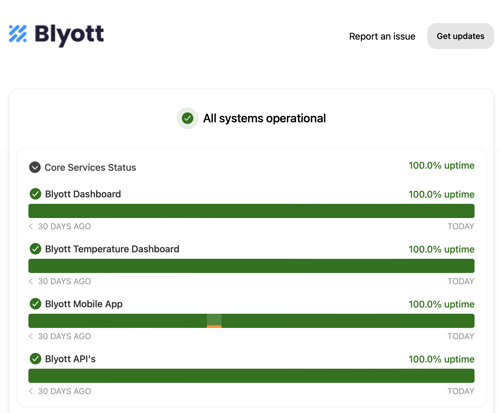The image size is (500, 413).
Task: Click the Blyott API's service name
Action: click(70, 359)
